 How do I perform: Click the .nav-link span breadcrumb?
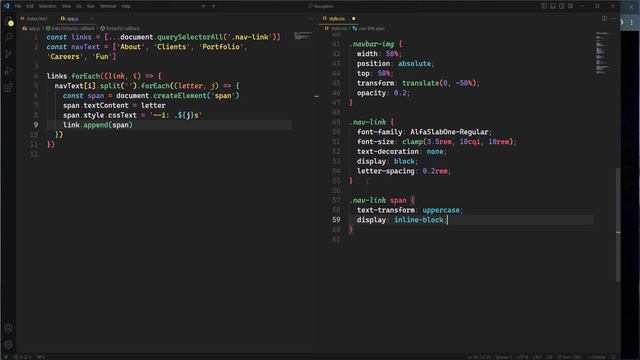(x=369, y=28)
